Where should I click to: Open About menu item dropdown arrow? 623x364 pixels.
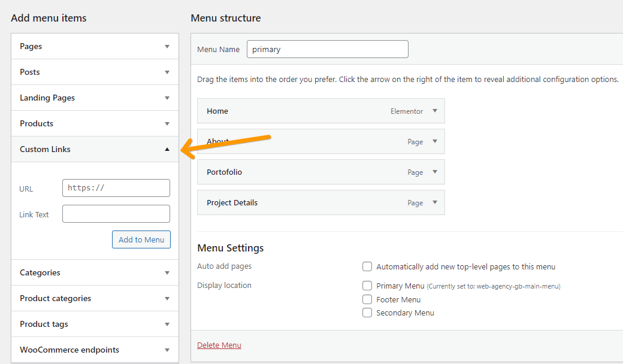[x=435, y=141]
